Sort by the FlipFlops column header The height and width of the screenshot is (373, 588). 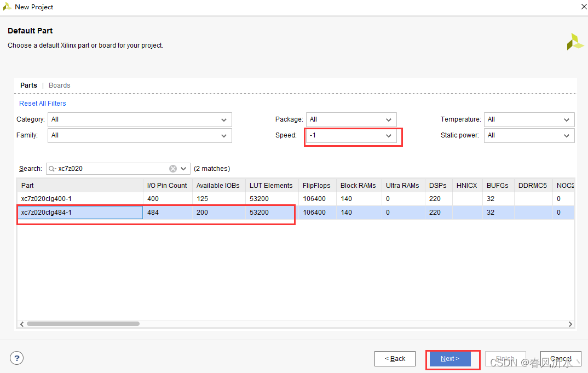pyautogui.click(x=317, y=185)
